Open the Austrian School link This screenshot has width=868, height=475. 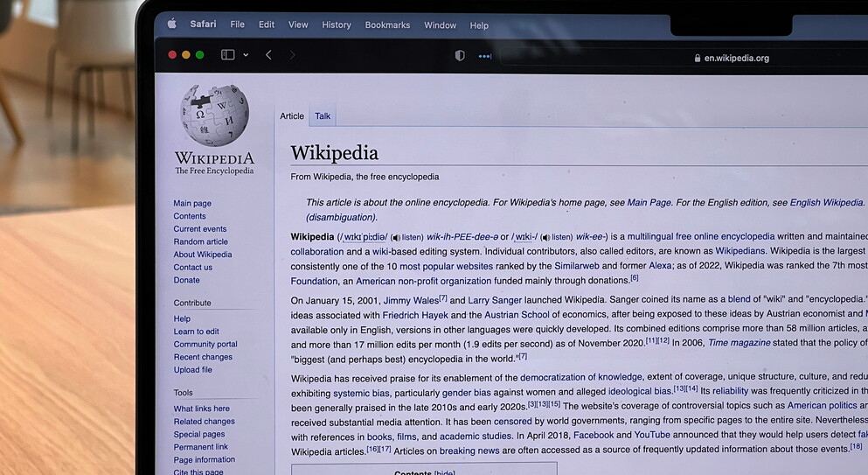point(517,315)
